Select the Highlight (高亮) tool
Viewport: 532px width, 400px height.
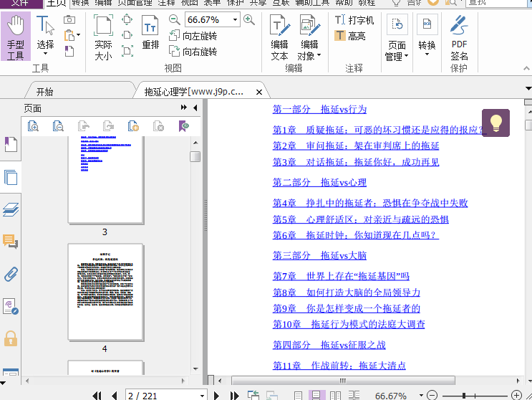(350, 36)
